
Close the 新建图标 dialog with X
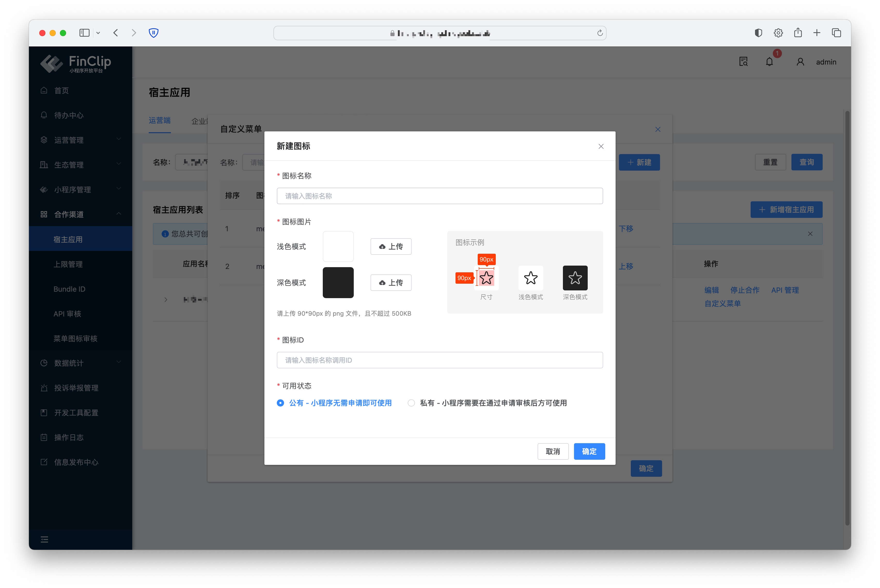[x=601, y=146]
